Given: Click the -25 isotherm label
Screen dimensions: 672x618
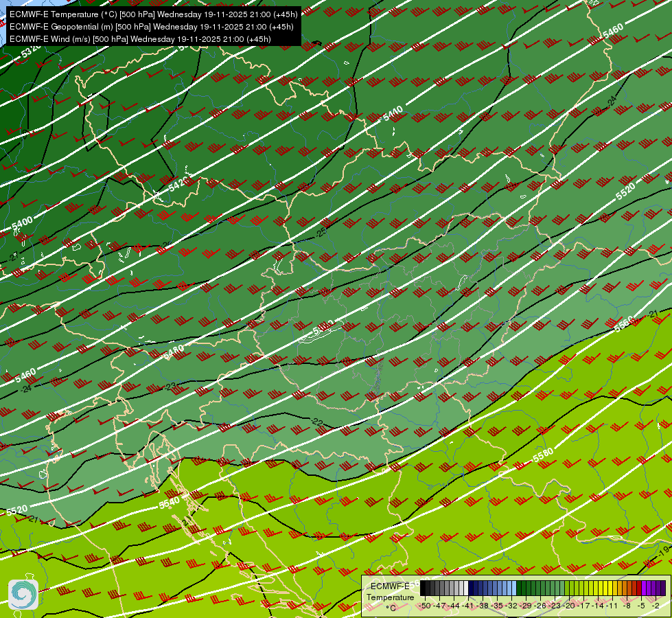Looking at the screenshot, I should point(321,233).
